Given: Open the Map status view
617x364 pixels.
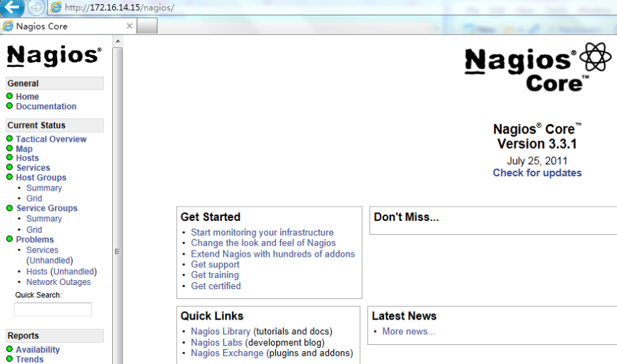Looking at the screenshot, I should pyautogui.click(x=24, y=149).
